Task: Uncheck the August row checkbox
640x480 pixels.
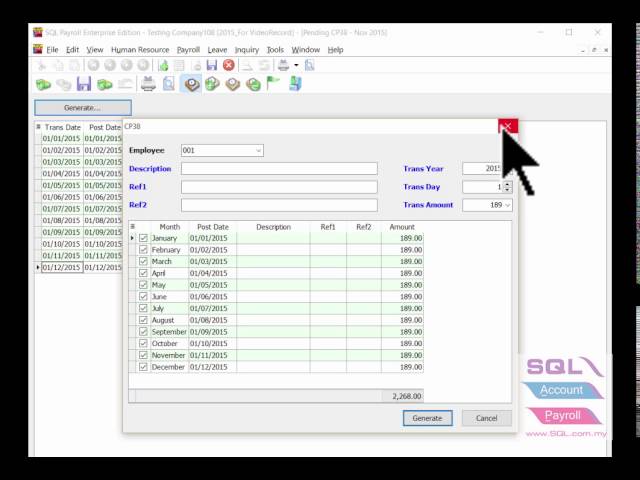Action: (x=143, y=320)
